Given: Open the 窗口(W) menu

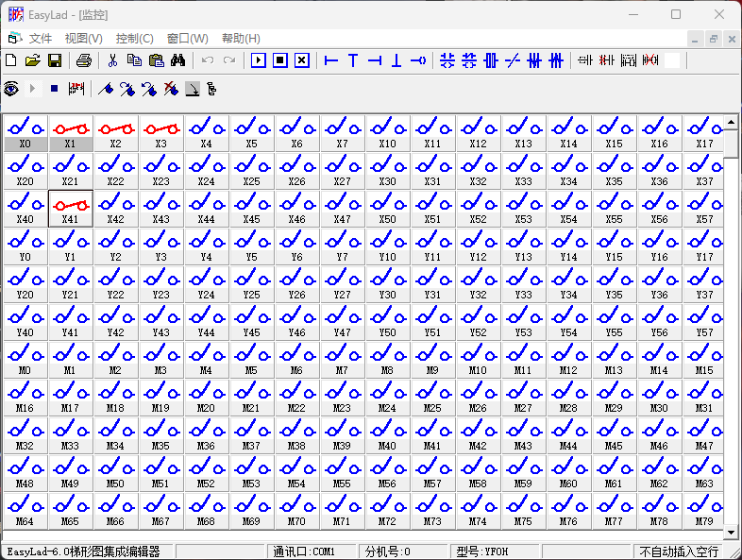Looking at the screenshot, I should pos(187,39).
